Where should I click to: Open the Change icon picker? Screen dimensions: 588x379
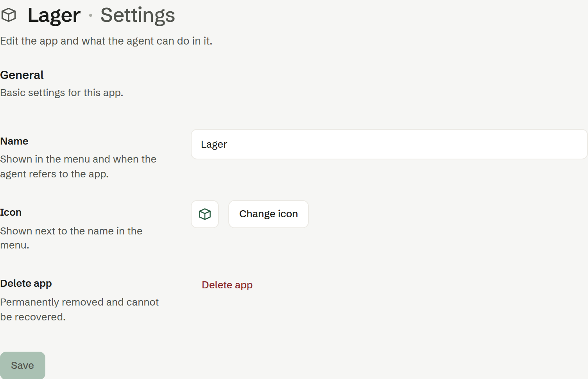(269, 214)
